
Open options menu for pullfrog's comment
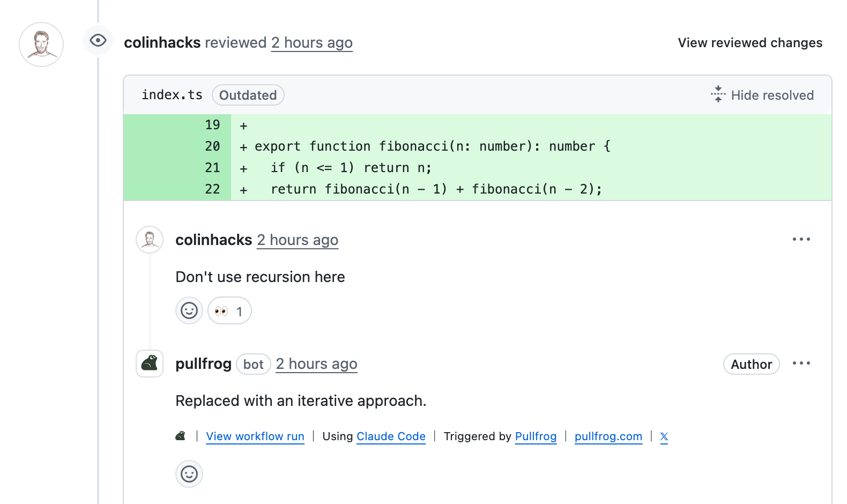[x=801, y=364]
